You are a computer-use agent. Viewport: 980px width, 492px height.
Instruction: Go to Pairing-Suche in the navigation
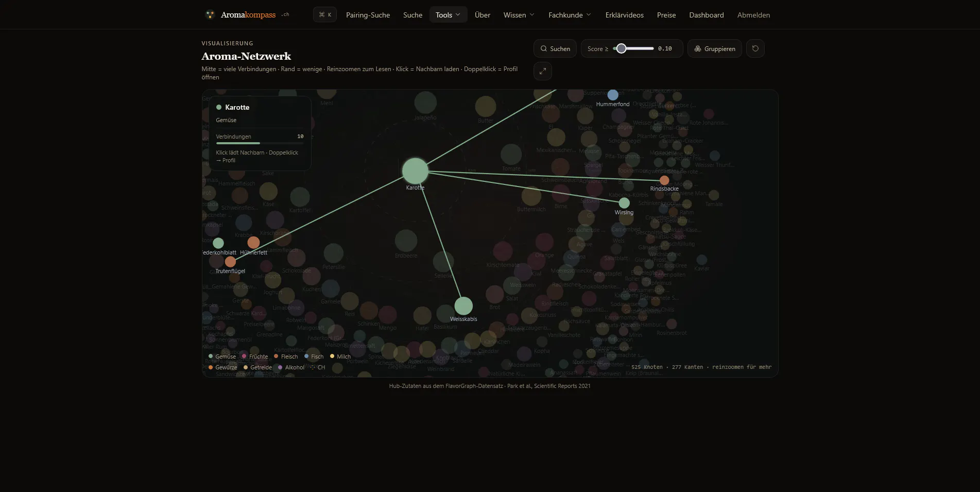(368, 15)
